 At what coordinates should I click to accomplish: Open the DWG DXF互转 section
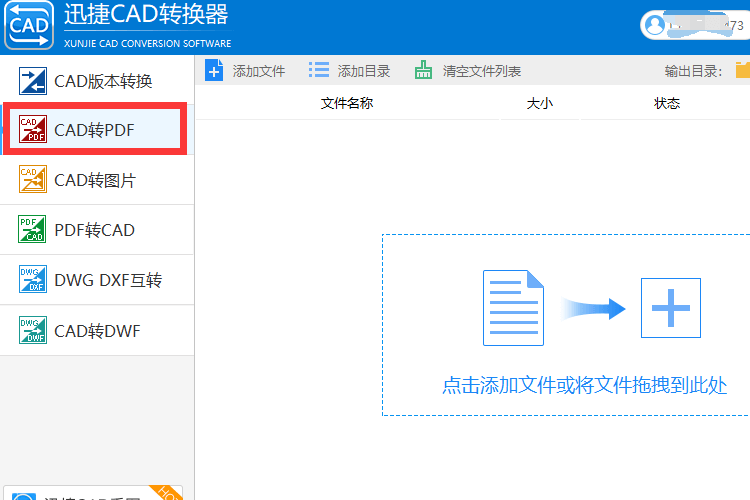(97, 280)
